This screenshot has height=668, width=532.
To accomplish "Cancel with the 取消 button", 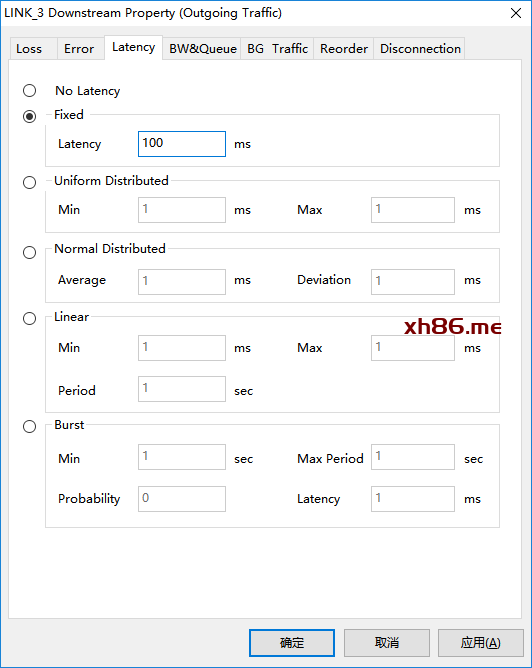I will [387, 643].
